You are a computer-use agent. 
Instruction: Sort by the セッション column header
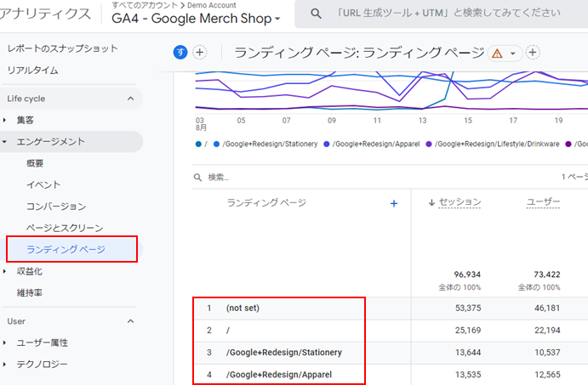[460, 202]
